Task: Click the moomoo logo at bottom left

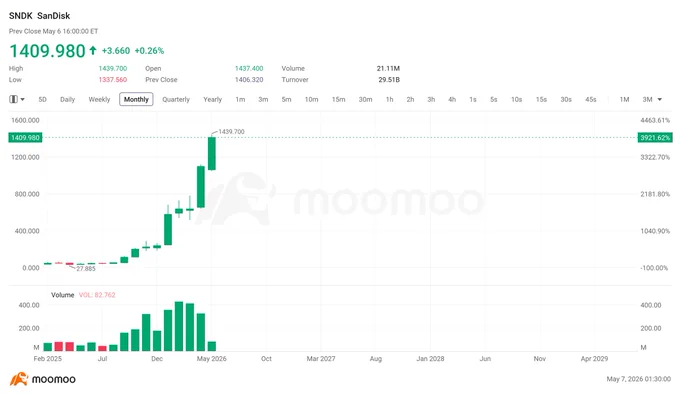Action: pyautogui.click(x=42, y=379)
